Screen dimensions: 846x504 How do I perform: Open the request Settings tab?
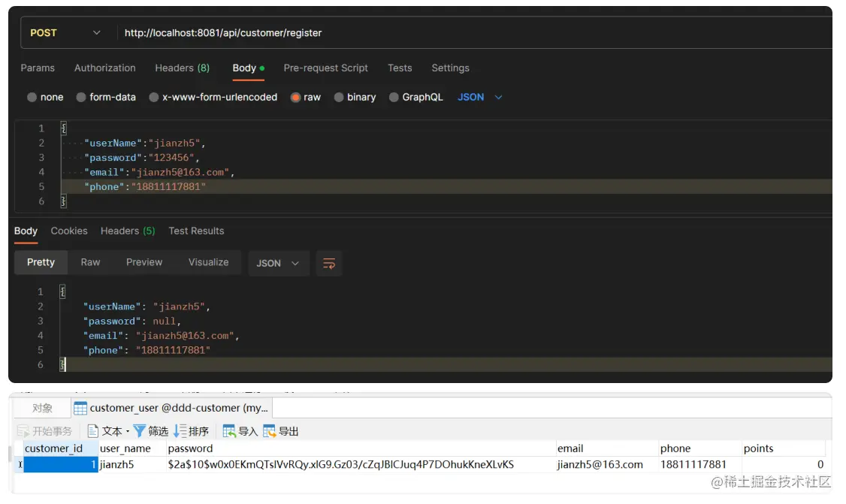point(451,68)
